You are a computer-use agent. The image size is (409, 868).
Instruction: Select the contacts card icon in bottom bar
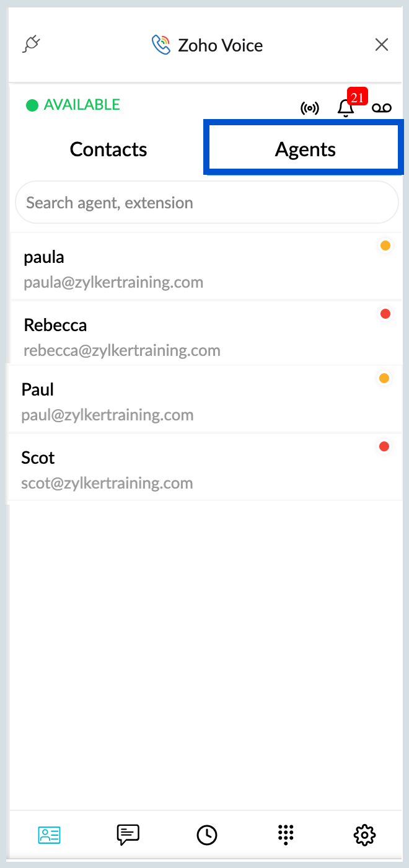49,835
